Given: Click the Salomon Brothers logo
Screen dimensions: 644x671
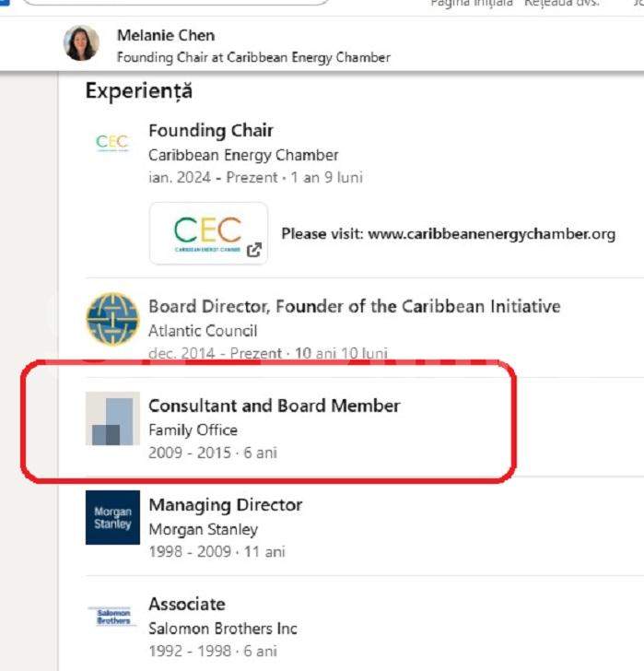Looking at the screenshot, I should point(112,616).
